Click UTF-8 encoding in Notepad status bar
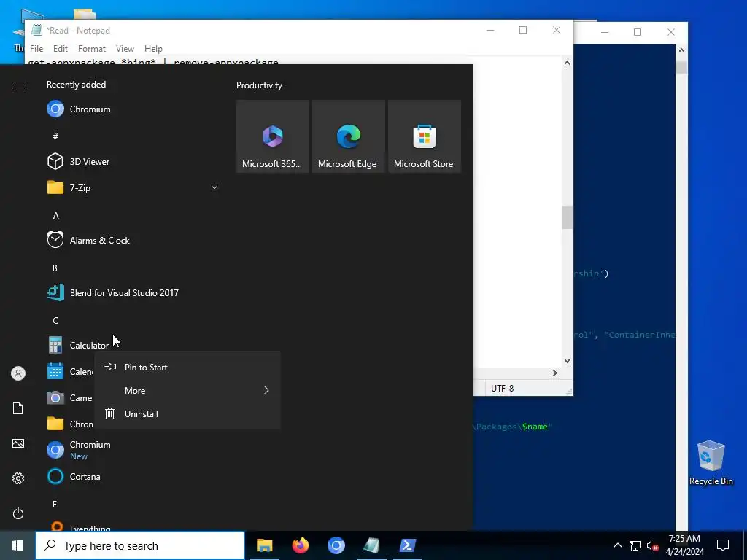Image resolution: width=747 pixels, height=560 pixels. (502, 389)
